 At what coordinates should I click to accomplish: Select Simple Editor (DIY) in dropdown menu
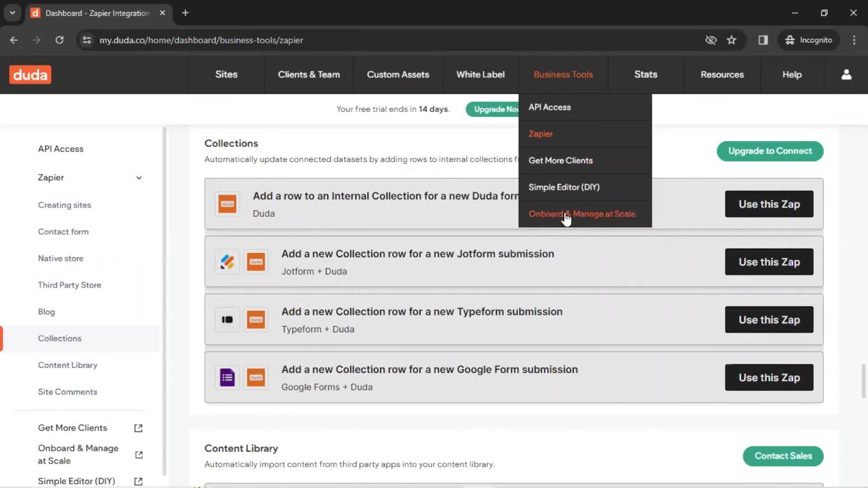point(585,187)
